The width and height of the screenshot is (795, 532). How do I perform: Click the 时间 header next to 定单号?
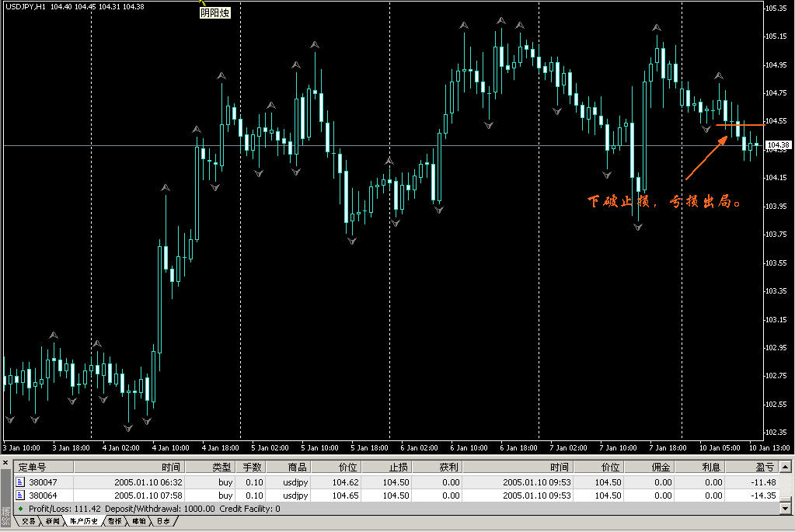[129, 467]
